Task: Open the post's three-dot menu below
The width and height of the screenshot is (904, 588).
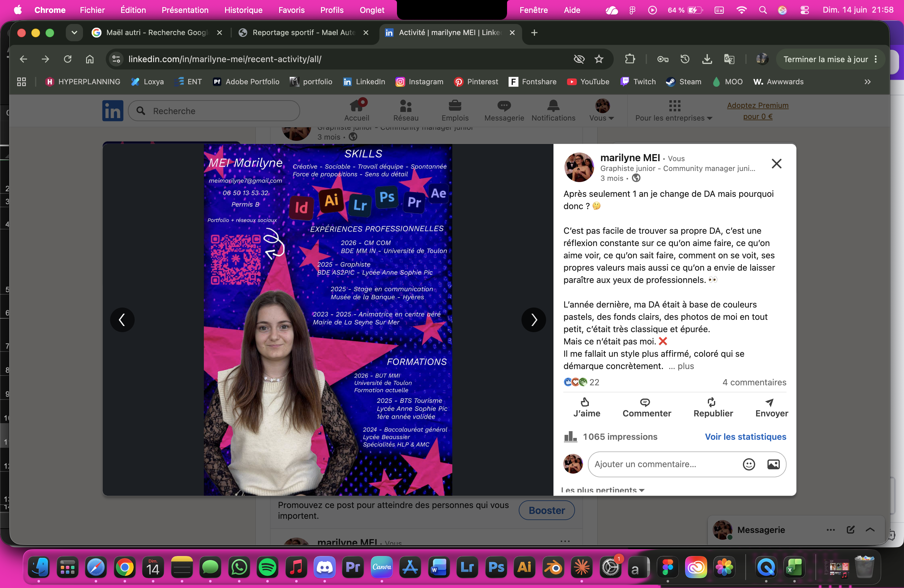Action: pos(565,541)
